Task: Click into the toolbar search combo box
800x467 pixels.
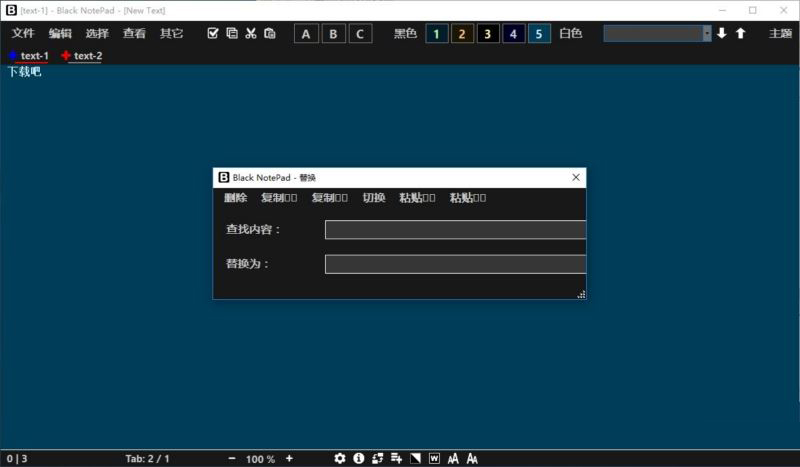Action: (653, 33)
